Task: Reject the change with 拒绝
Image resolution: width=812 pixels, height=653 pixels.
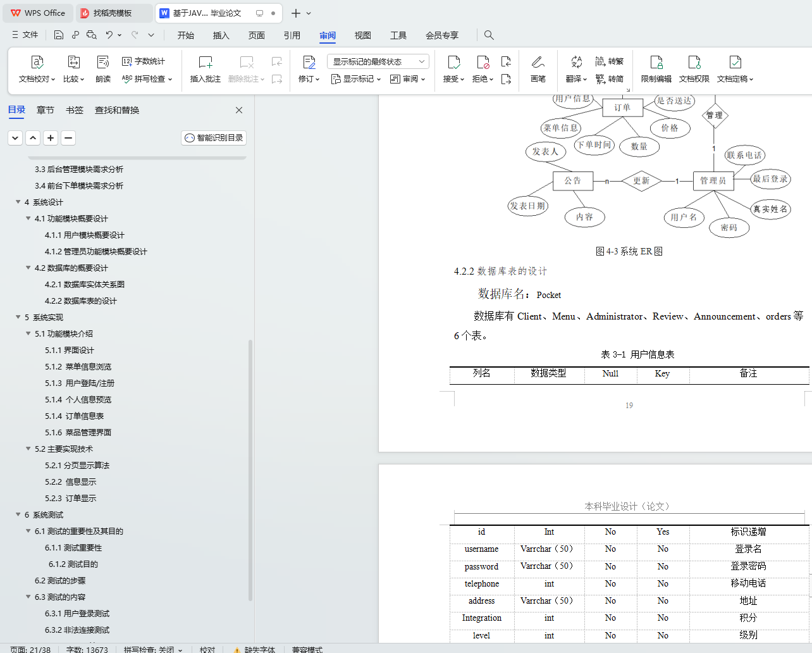Action: (x=483, y=70)
